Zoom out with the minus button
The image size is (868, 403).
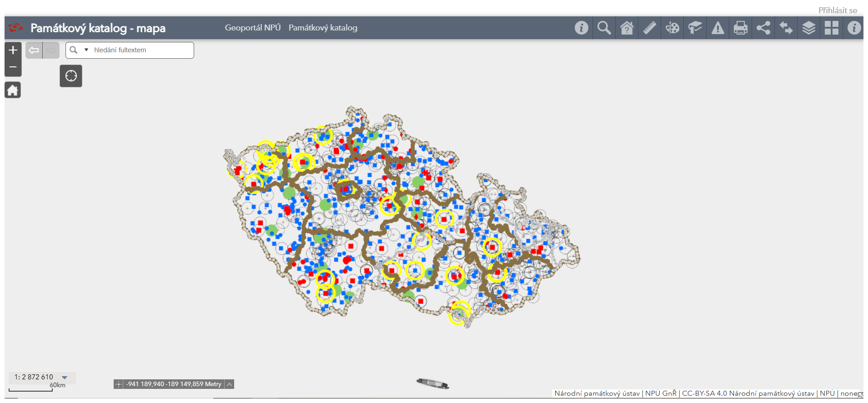click(x=13, y=67)
